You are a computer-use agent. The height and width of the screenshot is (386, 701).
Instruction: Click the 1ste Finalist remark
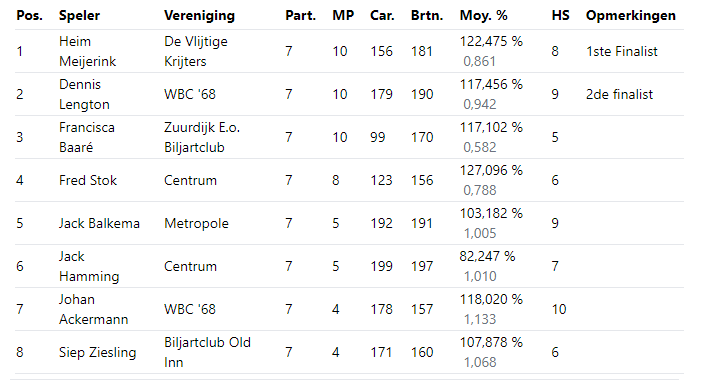[x=622, y=51]
